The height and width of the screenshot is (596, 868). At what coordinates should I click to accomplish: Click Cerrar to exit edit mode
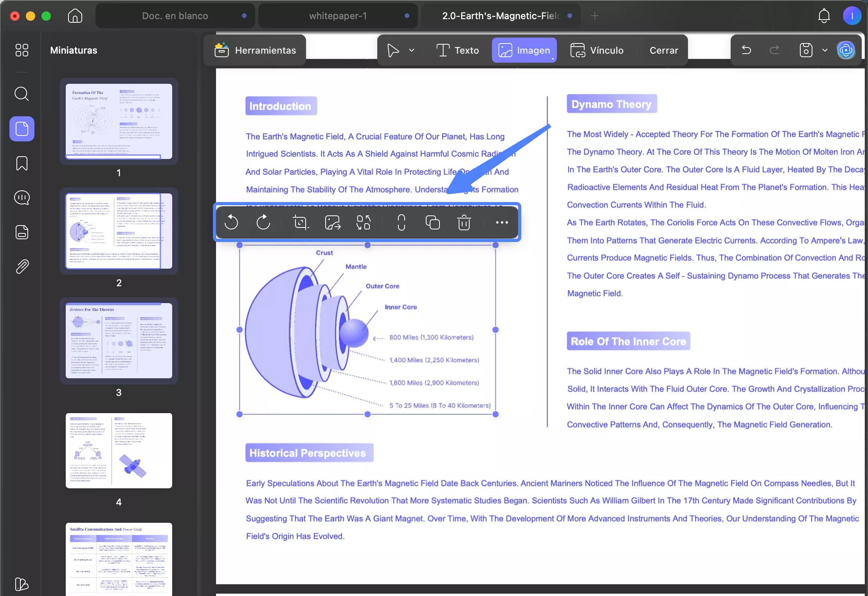pos(664,51)
